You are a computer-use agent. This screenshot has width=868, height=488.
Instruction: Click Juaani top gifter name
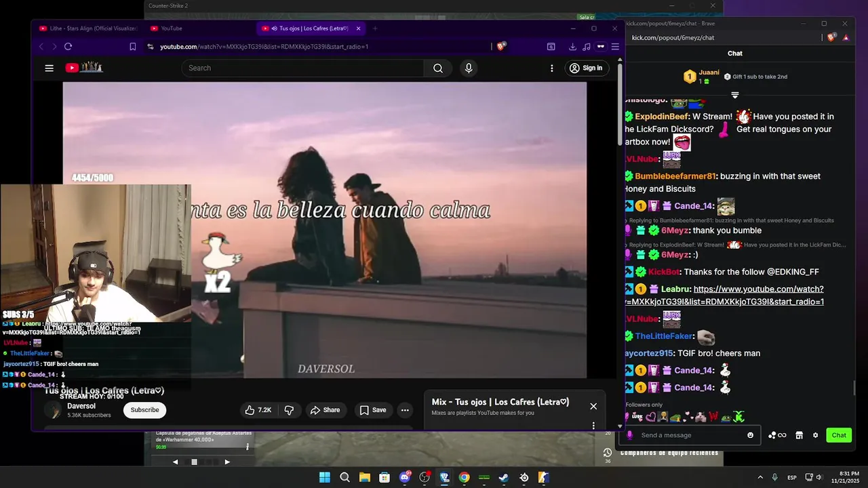[709, 73]
